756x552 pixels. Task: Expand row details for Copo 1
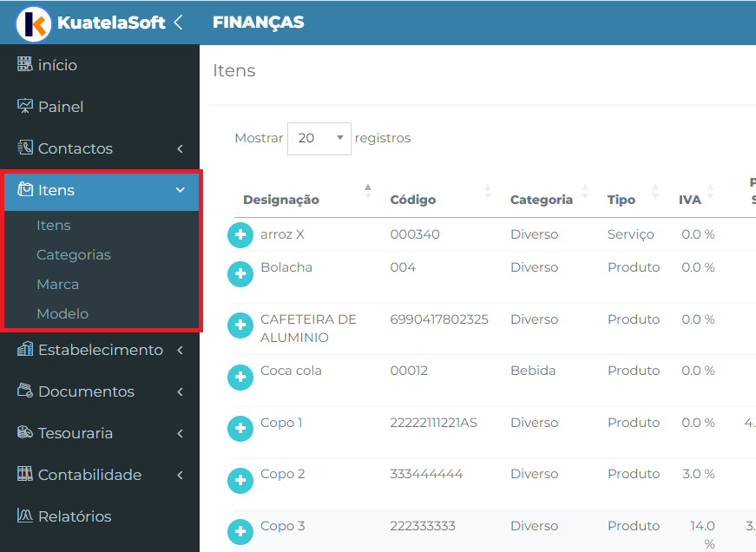click(x=240, y=429)
